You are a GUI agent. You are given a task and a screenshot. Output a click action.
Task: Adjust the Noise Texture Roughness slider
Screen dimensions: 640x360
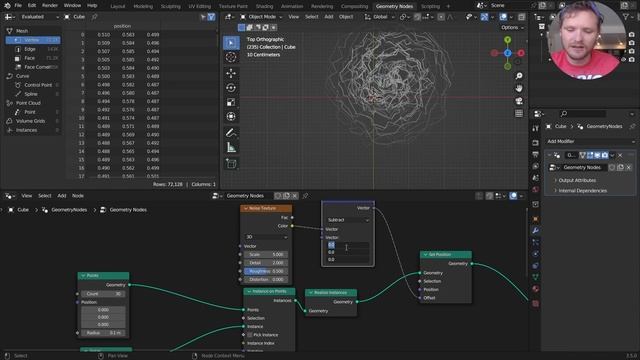(x=266, y=271)
